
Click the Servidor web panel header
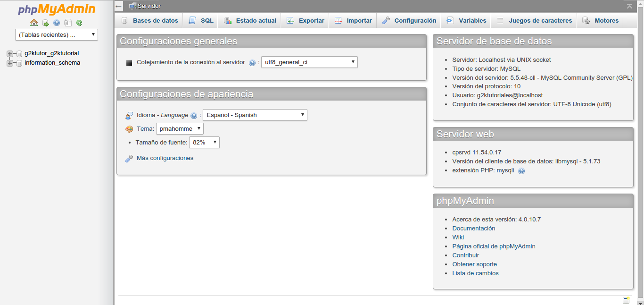pyautogui.click(x=533, y=134)
